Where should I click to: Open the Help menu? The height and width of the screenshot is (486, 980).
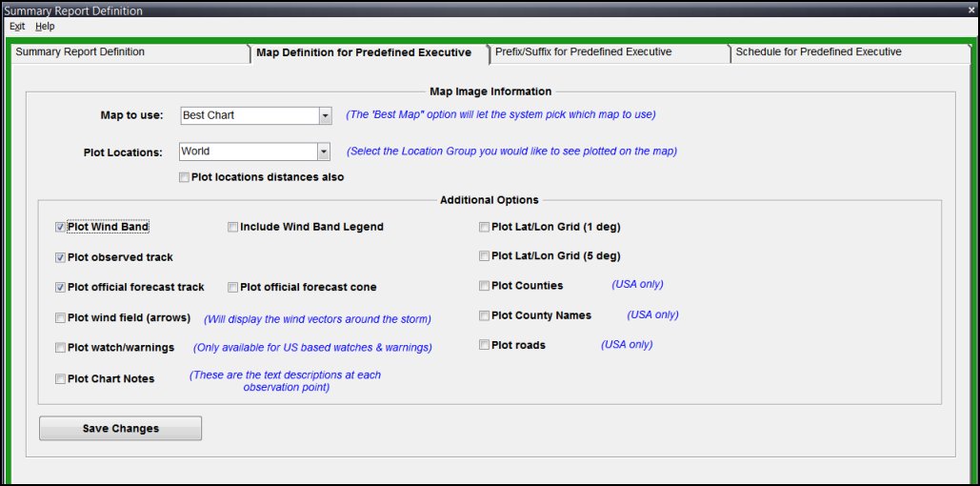(45, 27)
